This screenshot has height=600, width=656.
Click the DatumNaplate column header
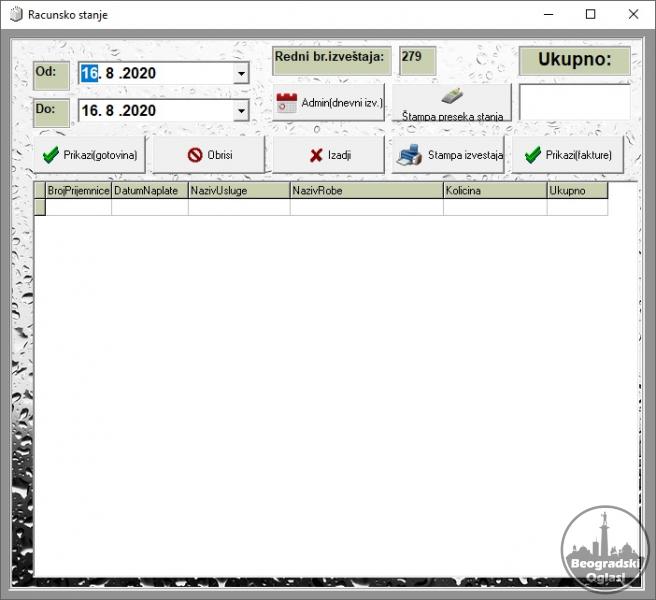point(149,190)
